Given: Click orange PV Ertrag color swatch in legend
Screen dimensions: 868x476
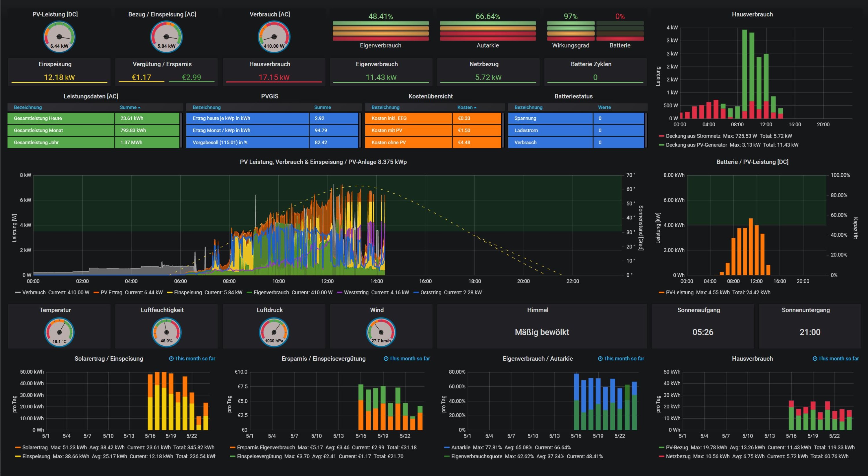Looking at the screenshot, I should click(x=96, y=292).
